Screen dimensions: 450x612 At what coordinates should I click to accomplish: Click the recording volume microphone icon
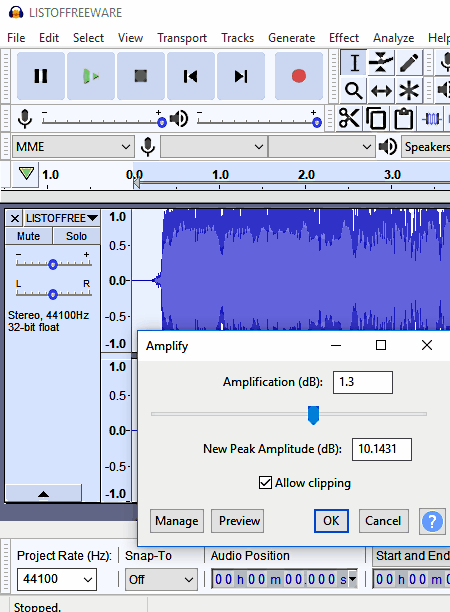25,119
